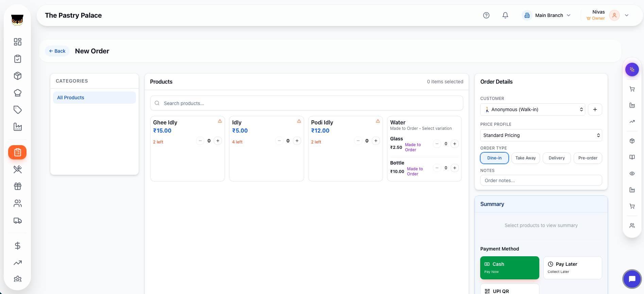Open the help question mark icon
644x294 pixels.
pyautogui.click(x=486, y=15)
